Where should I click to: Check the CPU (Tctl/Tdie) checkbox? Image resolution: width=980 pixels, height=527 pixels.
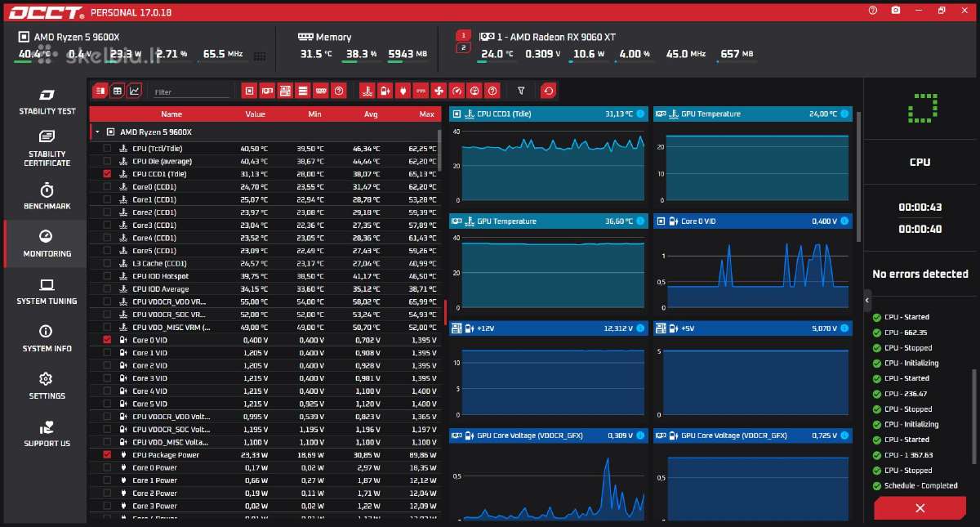tap(107, 149)
